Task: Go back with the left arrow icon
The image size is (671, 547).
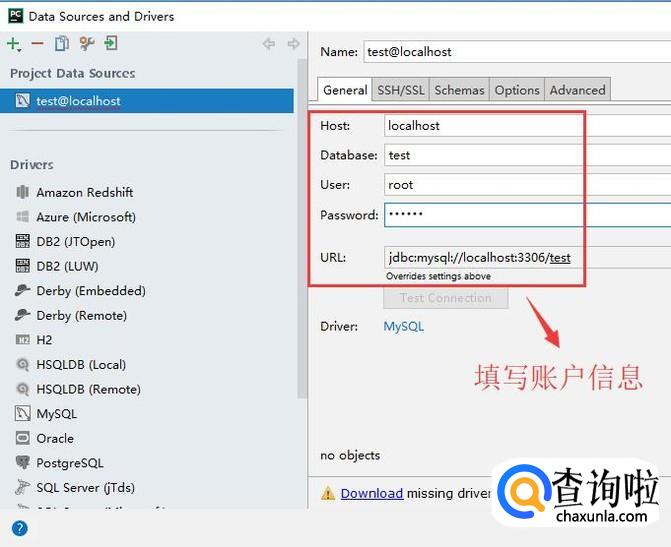Action: click(x=269, y=43)
